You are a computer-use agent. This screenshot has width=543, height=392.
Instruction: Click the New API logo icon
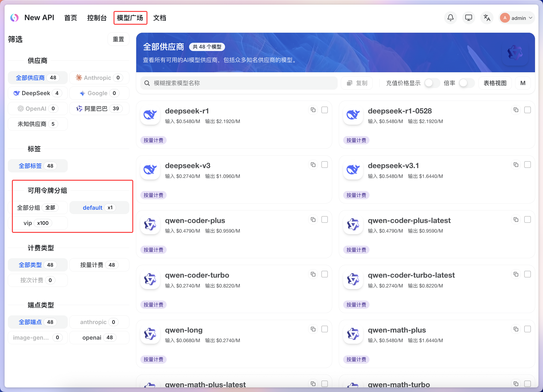click(x=14, y=18)
